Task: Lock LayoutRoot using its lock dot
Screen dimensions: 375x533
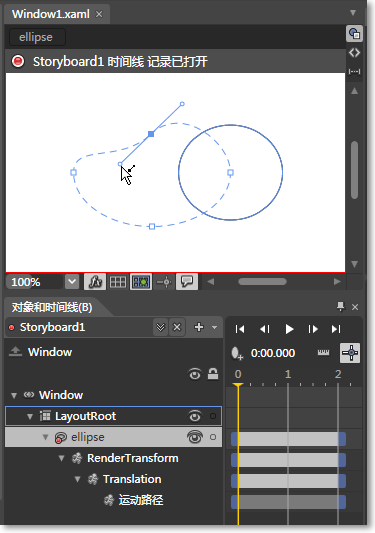Action: click(213, 416)
